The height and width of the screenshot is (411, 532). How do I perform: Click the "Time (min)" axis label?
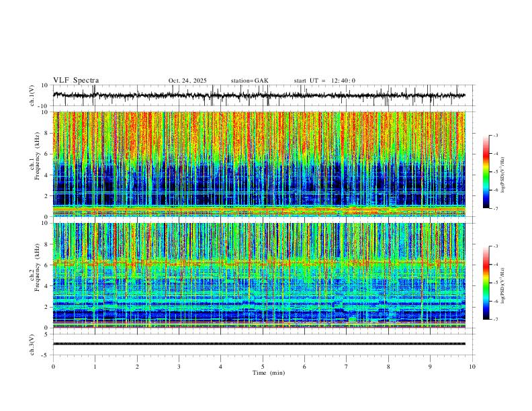coord(269,373)
